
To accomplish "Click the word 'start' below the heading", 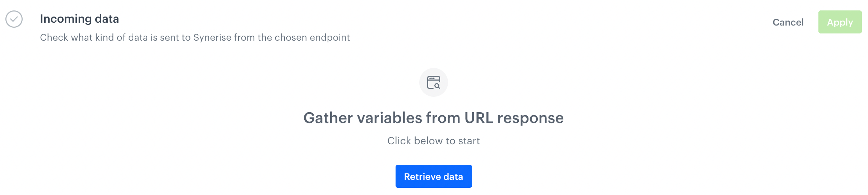I will (x=469, y=141).
